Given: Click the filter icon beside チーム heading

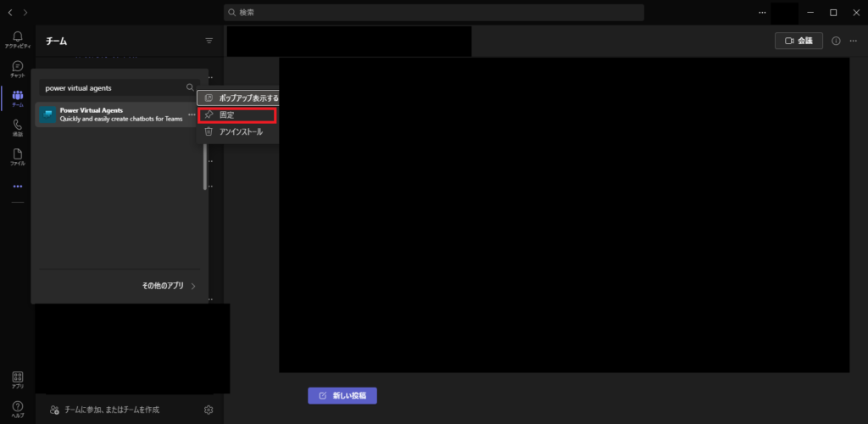Looking at the screenshot, I should (x=209, y=41).
